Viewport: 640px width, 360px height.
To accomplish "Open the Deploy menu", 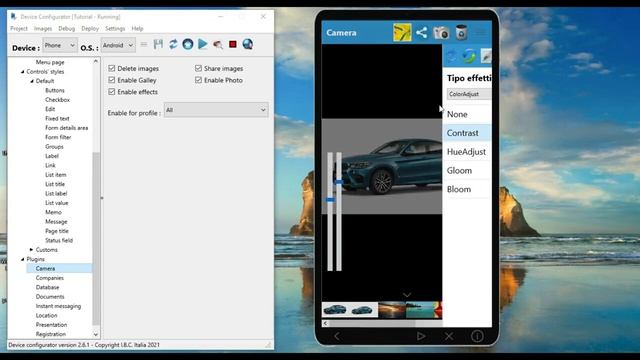I will (90, 29).
